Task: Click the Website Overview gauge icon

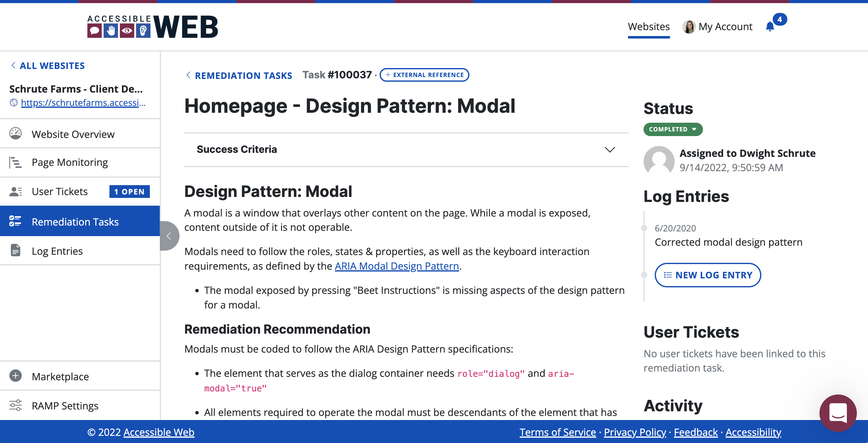Action: point(16,134)
